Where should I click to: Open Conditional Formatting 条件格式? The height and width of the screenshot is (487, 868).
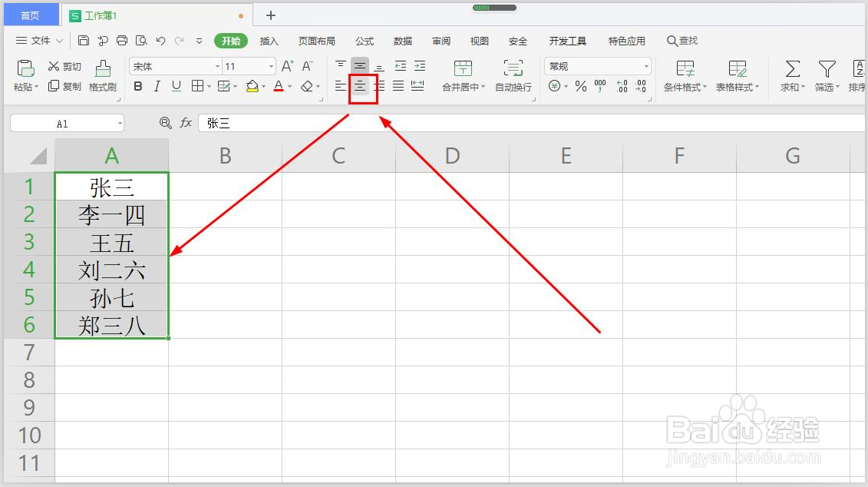(x=685, y=76)
